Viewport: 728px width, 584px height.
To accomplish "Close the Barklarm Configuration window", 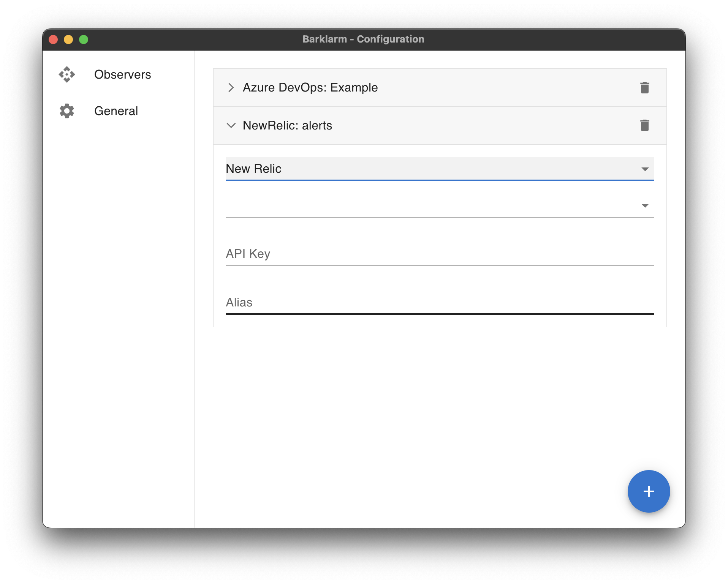I will (x=54, y=39).
